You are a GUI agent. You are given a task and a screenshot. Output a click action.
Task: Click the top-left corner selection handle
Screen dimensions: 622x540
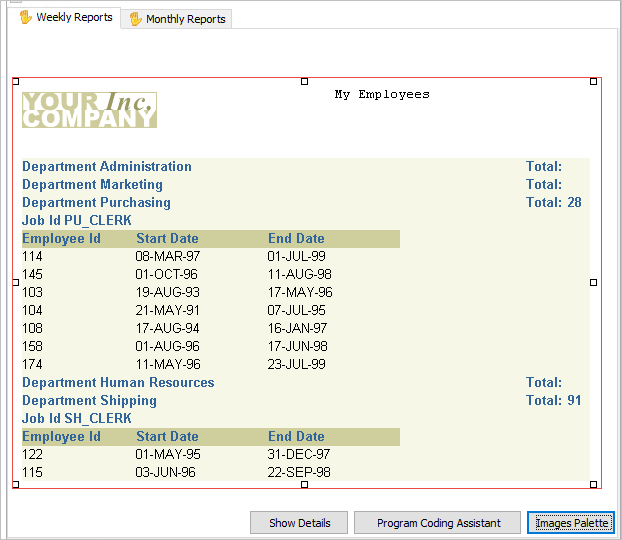pyautogui.click(x=15, y=81)
